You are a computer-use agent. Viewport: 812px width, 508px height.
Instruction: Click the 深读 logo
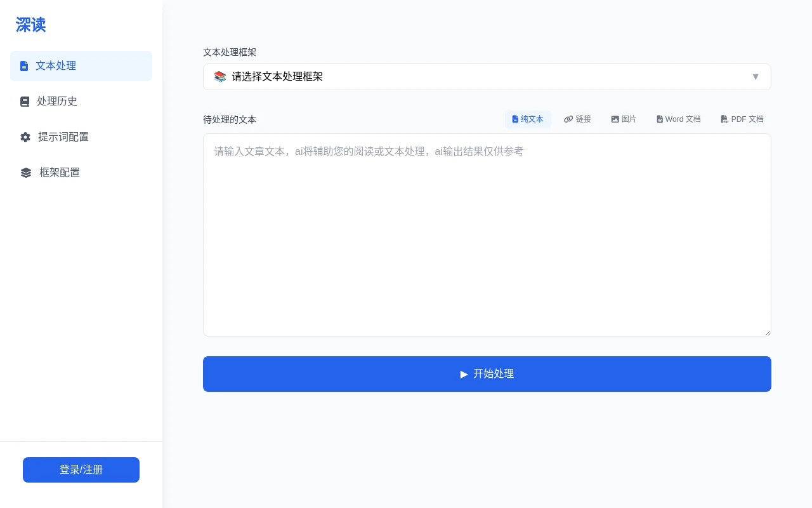click(x=30, y=25)
